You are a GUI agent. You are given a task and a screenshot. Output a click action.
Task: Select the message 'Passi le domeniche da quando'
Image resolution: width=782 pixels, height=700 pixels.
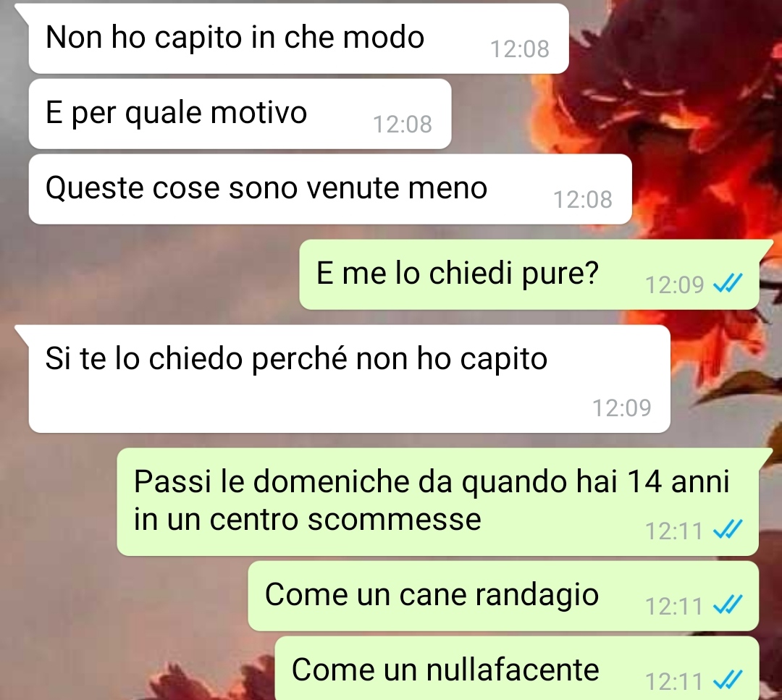(x=437, y=502)
